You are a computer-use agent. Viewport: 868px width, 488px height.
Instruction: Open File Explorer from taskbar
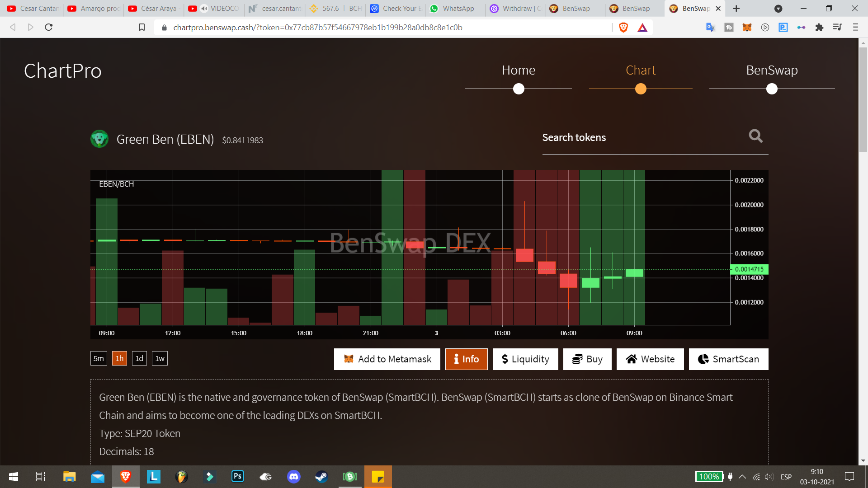click(x=69, y=477)
